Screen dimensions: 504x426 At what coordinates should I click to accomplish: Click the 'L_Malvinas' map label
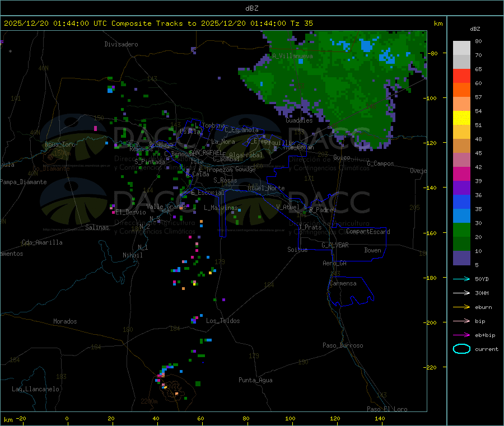(221, 208)
